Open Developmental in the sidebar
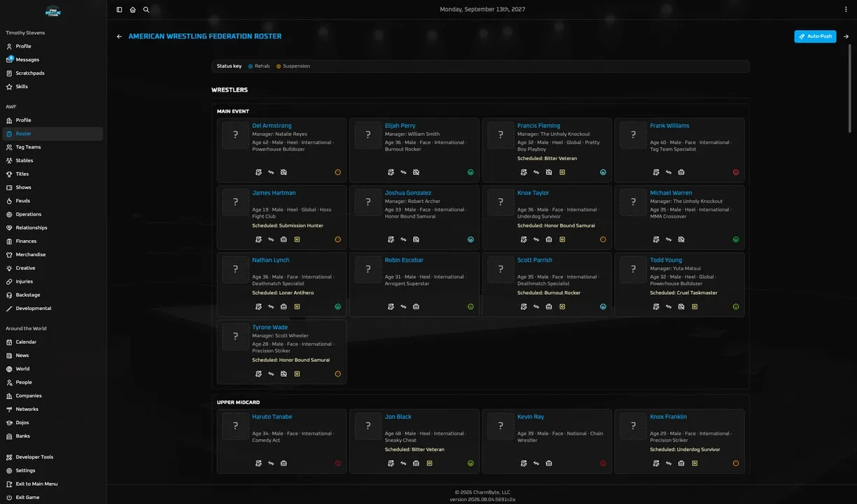 (x=53, y=308)
